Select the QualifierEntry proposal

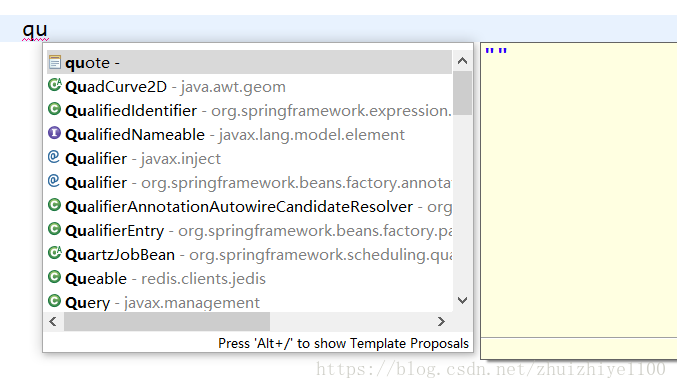pos(250,230)
